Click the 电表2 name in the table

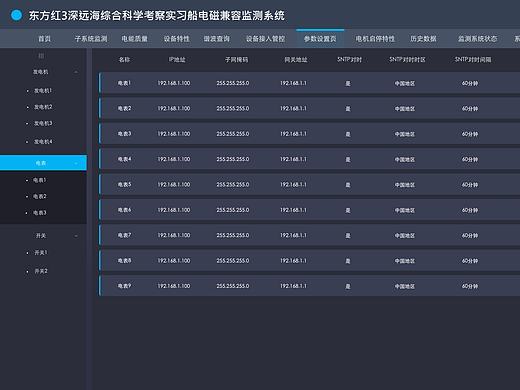coord(124,109)
